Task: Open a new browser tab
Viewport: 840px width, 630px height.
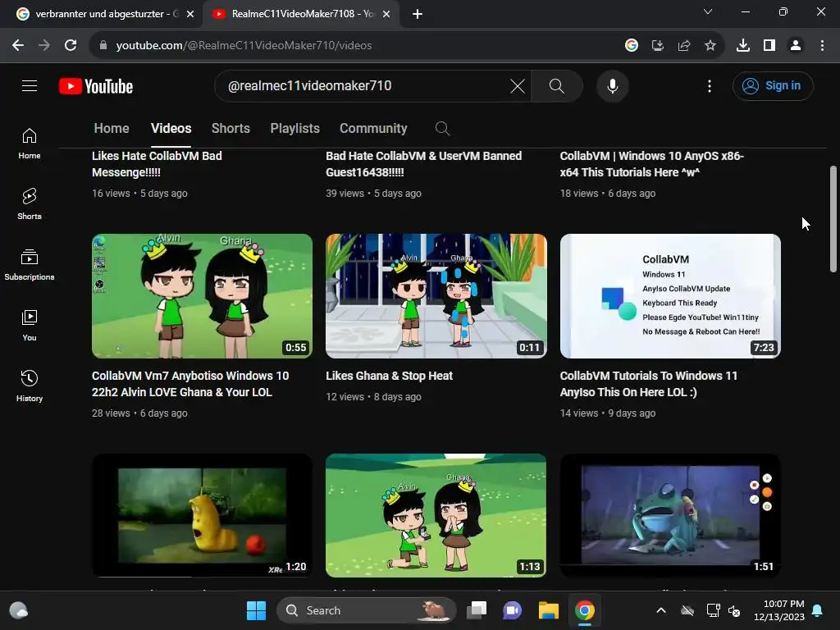Action: pyautogui.click(x=418, y=14)
